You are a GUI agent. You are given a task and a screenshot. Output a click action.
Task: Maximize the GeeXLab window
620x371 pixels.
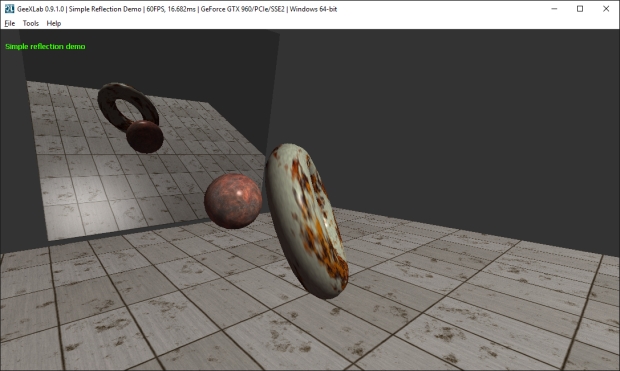[x=580, y=9]
